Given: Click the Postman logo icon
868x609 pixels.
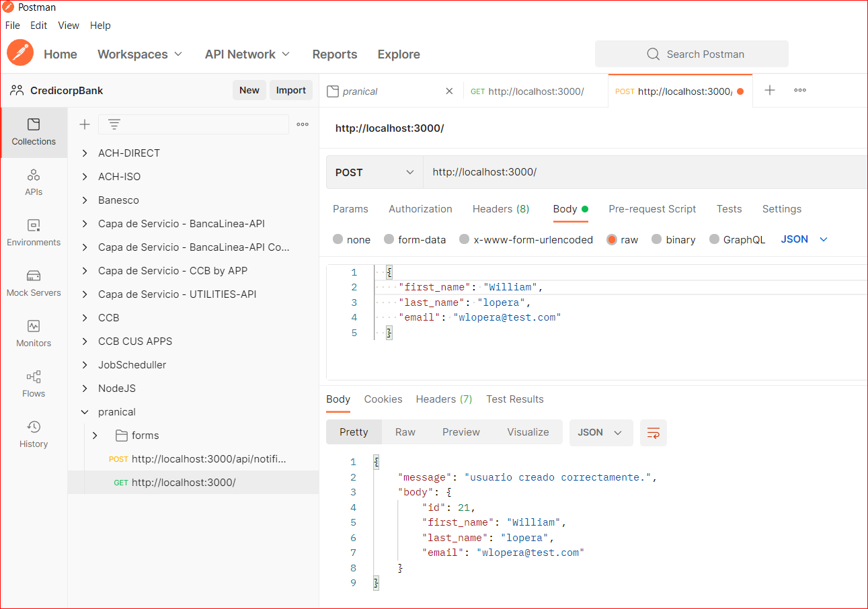Looking at the screenshot, I should (20, 52).
